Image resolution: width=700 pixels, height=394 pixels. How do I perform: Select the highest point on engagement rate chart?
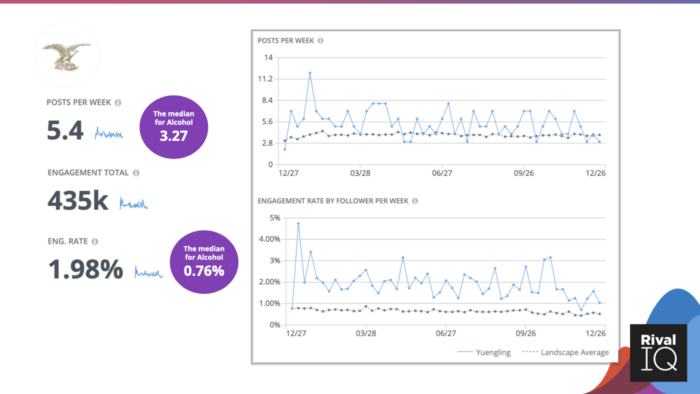tap(298, 224)
